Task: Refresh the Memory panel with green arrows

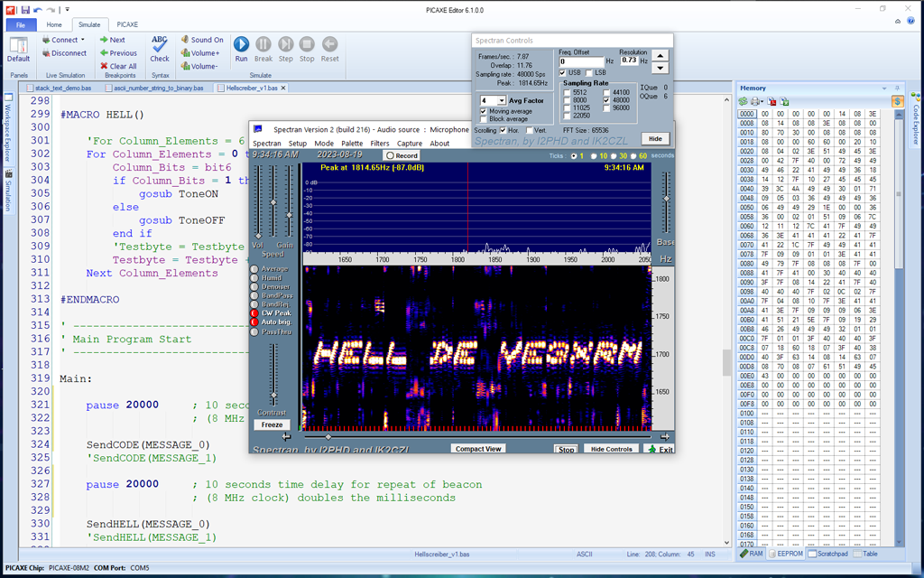Action: pyautogui.click(x=744, y=101)
